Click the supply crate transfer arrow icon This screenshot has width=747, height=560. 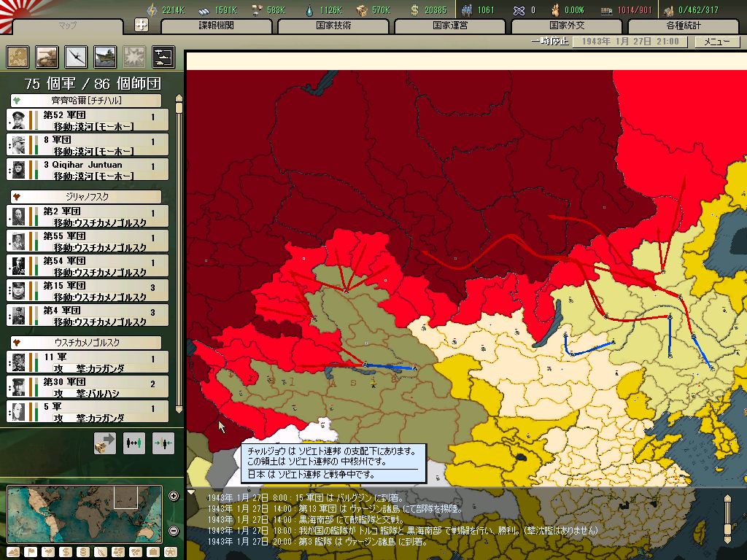(105, 443)
